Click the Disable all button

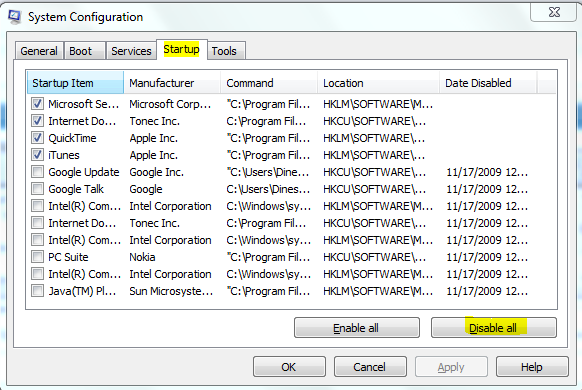pyautogui.click(x=493, y=328)
